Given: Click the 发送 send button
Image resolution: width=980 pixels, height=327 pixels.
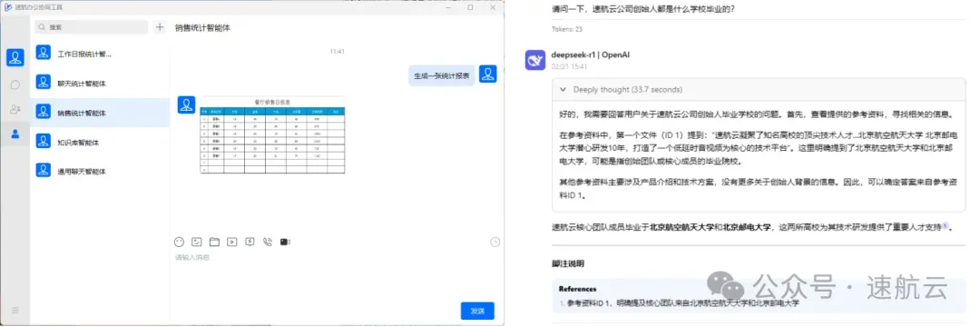Looking at the screenshot, I should [x=477, y=311].
